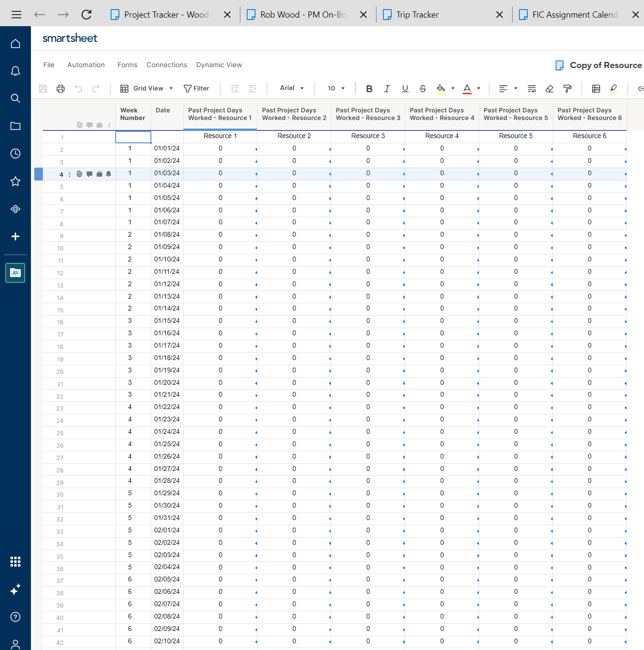
Task: Toggle underline formatting
Action: (405, 89)
